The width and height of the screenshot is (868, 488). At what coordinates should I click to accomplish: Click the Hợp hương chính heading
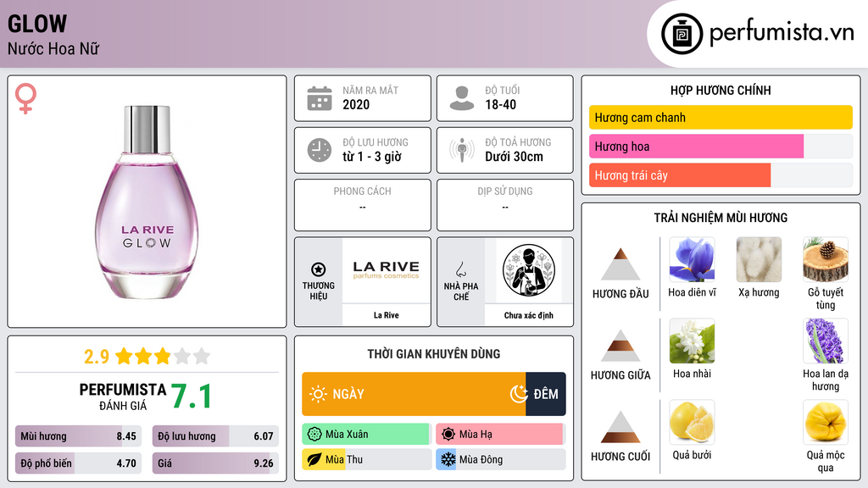tap(721, 90)
